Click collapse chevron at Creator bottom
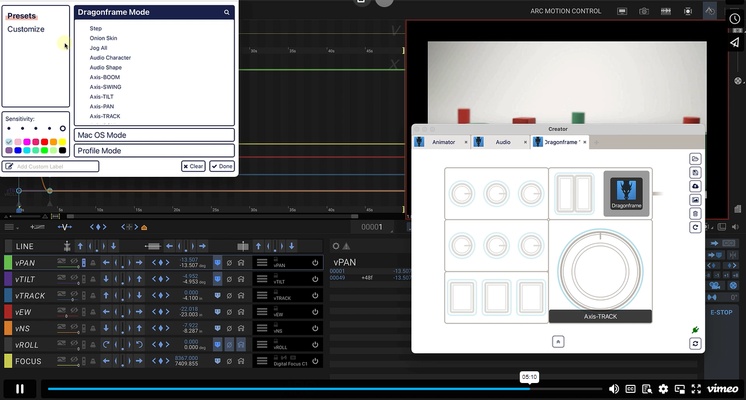This screenshot has height=400, width=746. (558, 341)
